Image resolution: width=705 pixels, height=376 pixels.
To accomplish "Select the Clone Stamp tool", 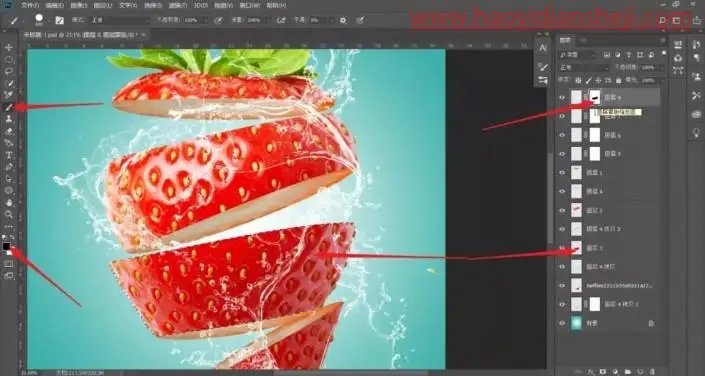I will 9,119.
